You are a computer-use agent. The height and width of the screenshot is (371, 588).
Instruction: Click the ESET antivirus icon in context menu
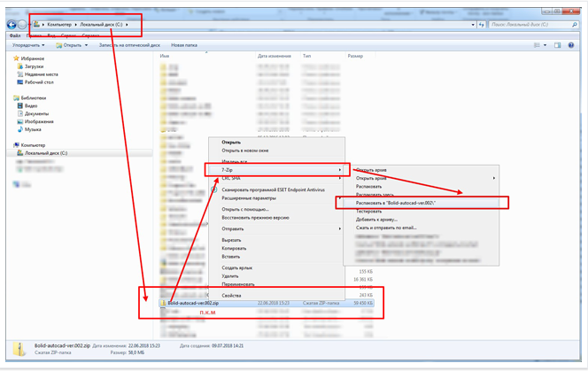pyautogui.click(x=214, y=189)
